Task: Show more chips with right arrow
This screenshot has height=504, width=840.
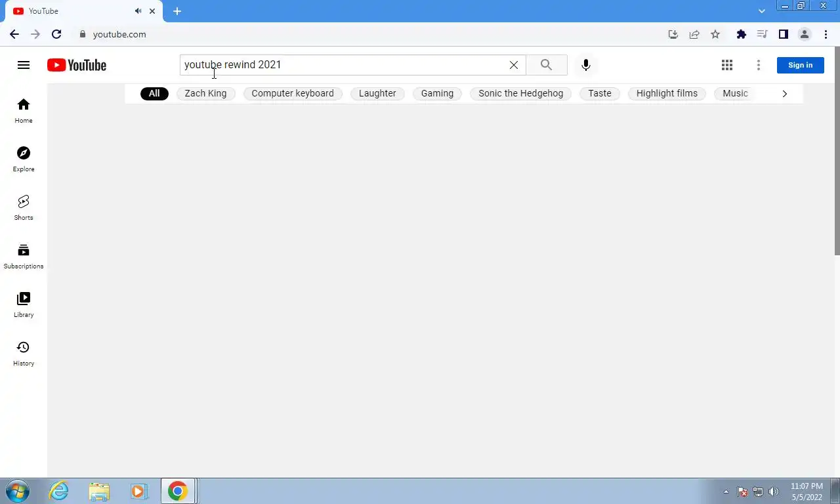Action: click(x=784, y=93)
